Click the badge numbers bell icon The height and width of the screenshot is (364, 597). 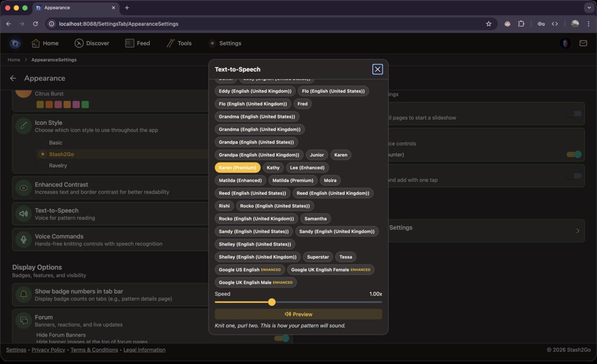click(x=23, y=294)
